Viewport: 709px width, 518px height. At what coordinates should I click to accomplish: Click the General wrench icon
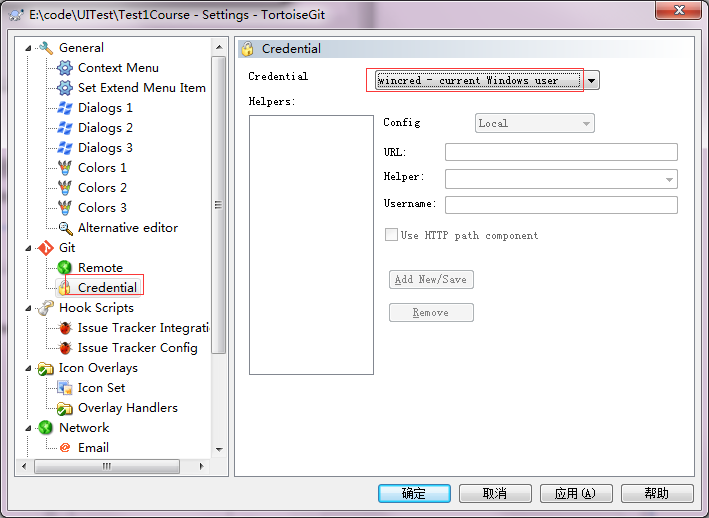click(x=46, y=47)
